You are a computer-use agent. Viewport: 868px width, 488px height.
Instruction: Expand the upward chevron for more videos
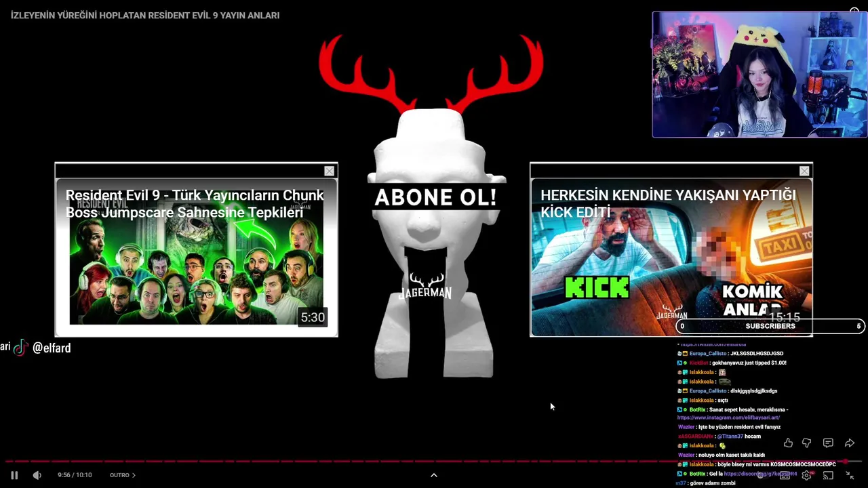point(434,475)
